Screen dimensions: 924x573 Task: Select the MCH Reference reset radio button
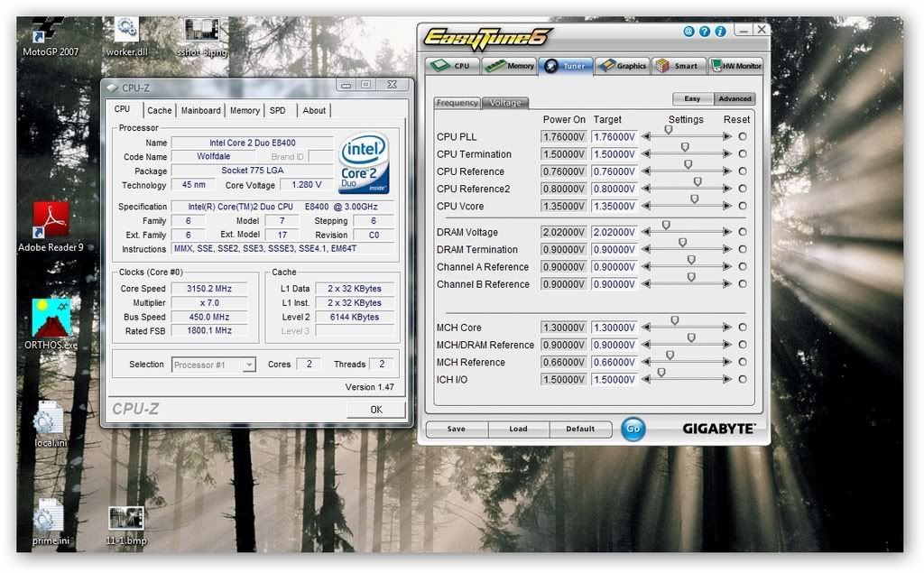743,362
